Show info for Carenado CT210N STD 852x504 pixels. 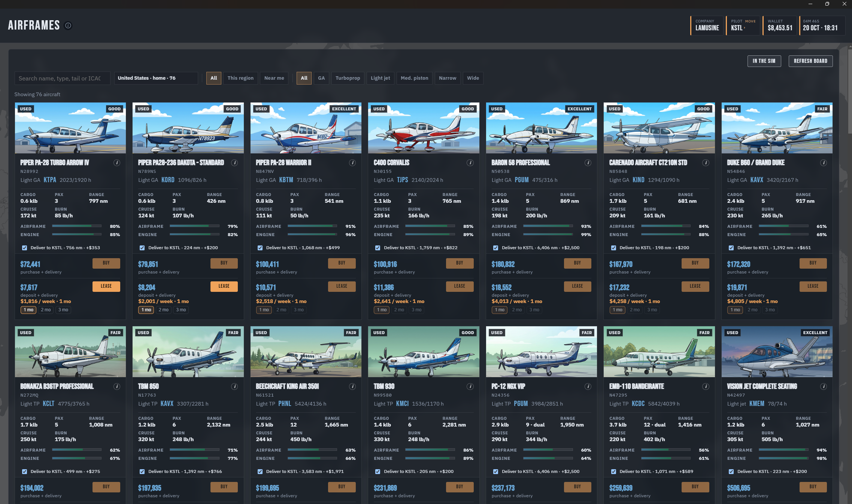pos(706,163)
